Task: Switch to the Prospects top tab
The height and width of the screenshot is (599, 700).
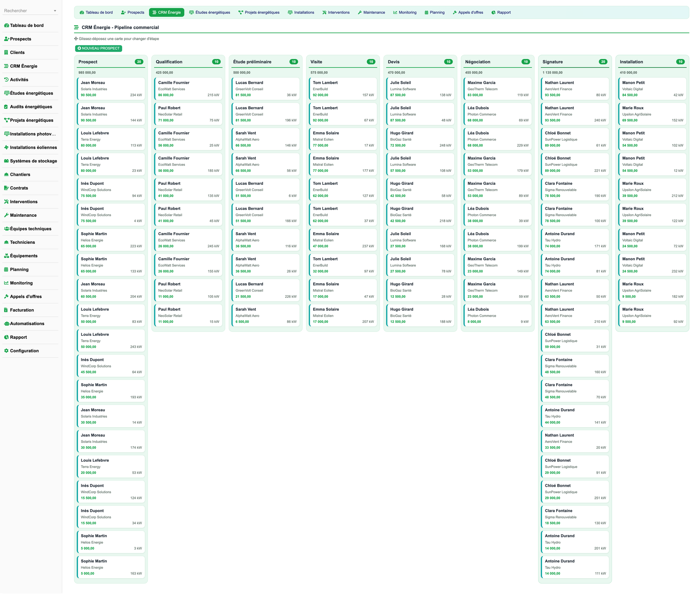Action: coord(133,13)
